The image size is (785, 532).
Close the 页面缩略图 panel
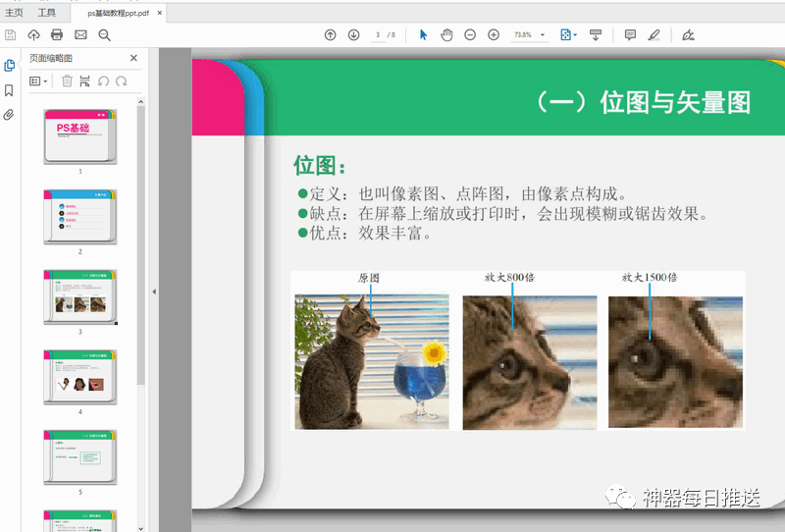click(x=133, y=58)
